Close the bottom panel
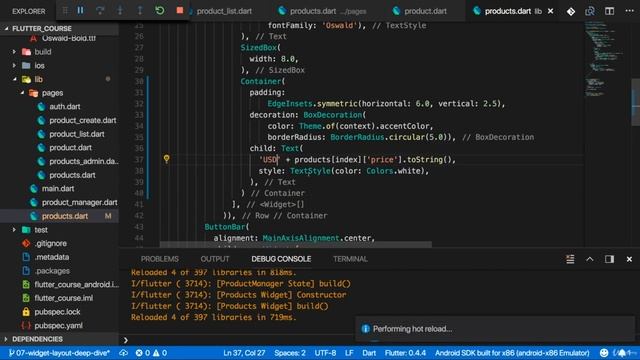640x360 pixels. pos(629,259)
